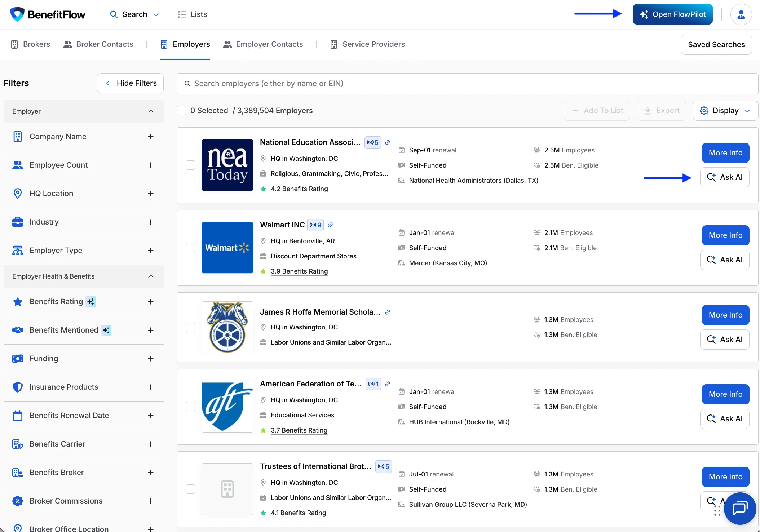Viewport: 760px width, 532px height.
Task: Click the Broker Commissions percent badge icon
Action: coord(18,501)
